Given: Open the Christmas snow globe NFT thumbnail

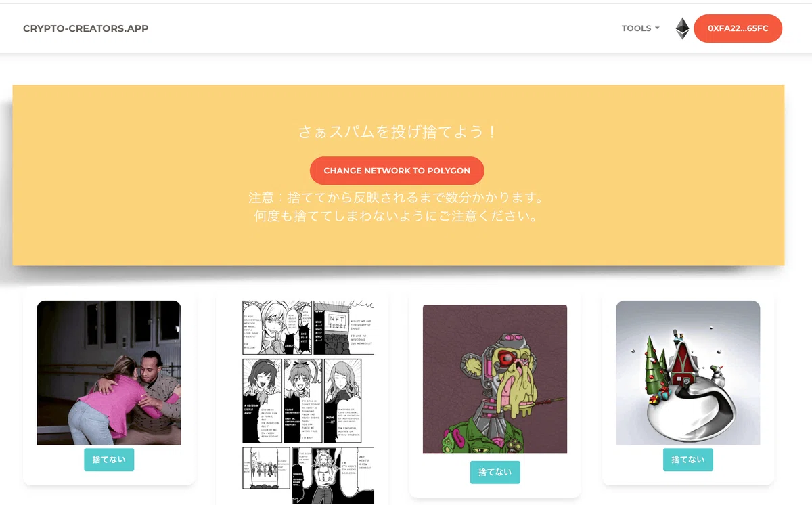Looking at the screenshot, I should (688, 372).
